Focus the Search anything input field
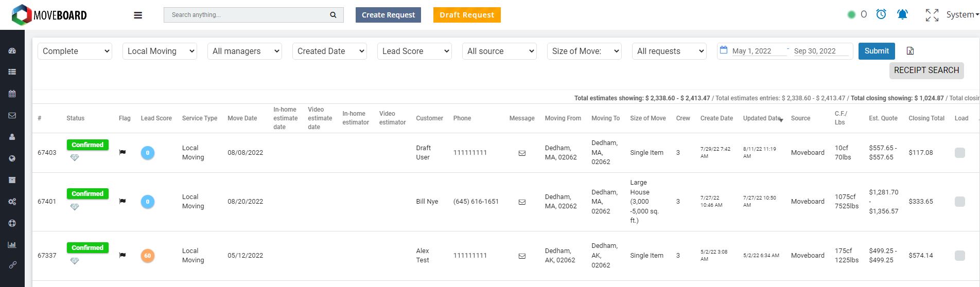980x287 pixels. click(247, 15)
